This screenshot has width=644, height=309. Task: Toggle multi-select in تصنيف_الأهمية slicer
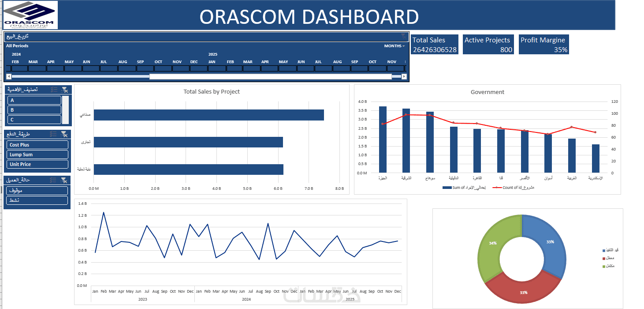click(54, 90)
